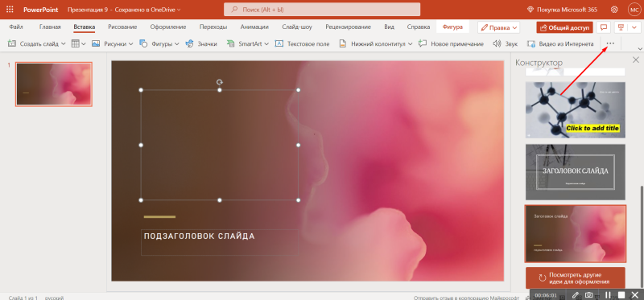
Task: Click the Общий доступ share button
Action: coord(565,27)
